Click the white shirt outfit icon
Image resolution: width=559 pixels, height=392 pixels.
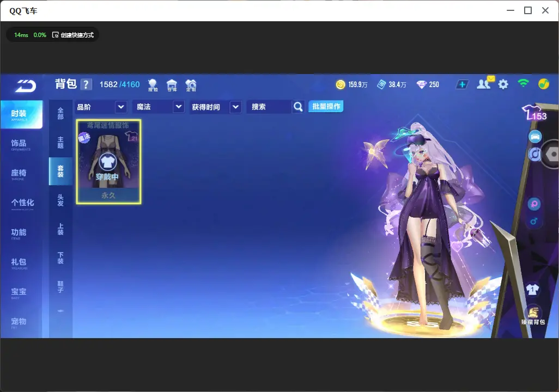pos(533,289)
